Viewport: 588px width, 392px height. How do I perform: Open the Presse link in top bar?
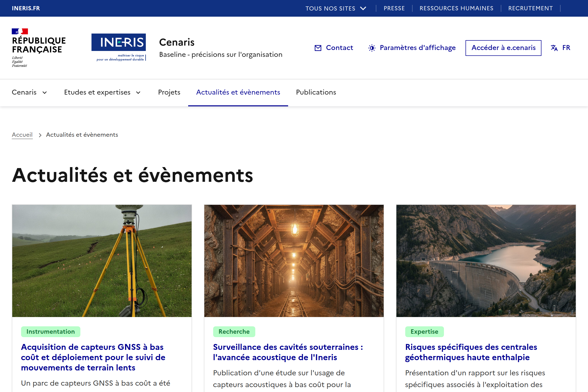coord(394,8)
